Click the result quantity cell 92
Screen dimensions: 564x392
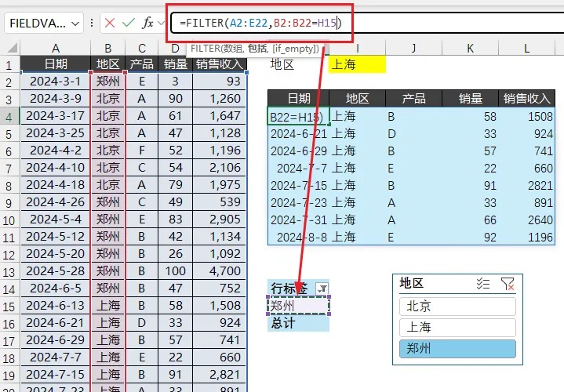(470, 238)
